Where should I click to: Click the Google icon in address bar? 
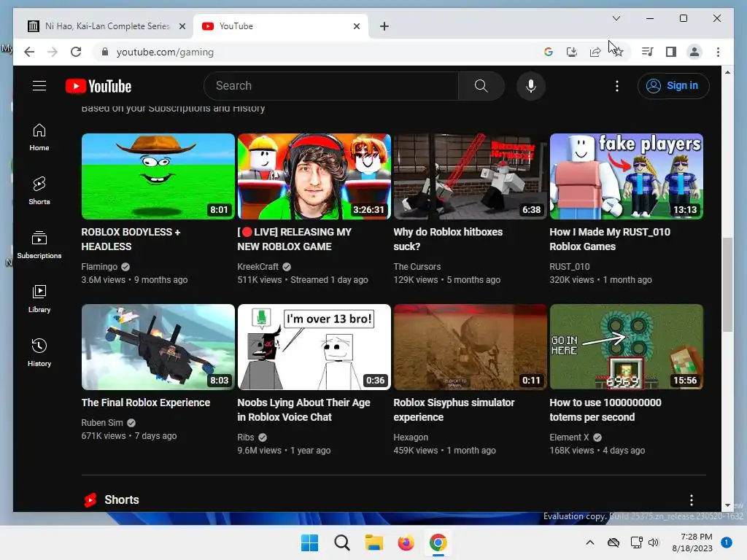(549, 52)
